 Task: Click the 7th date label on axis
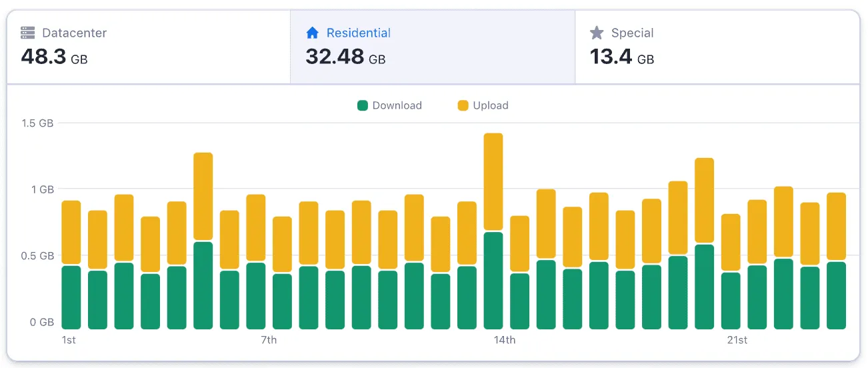pos(268,340)
